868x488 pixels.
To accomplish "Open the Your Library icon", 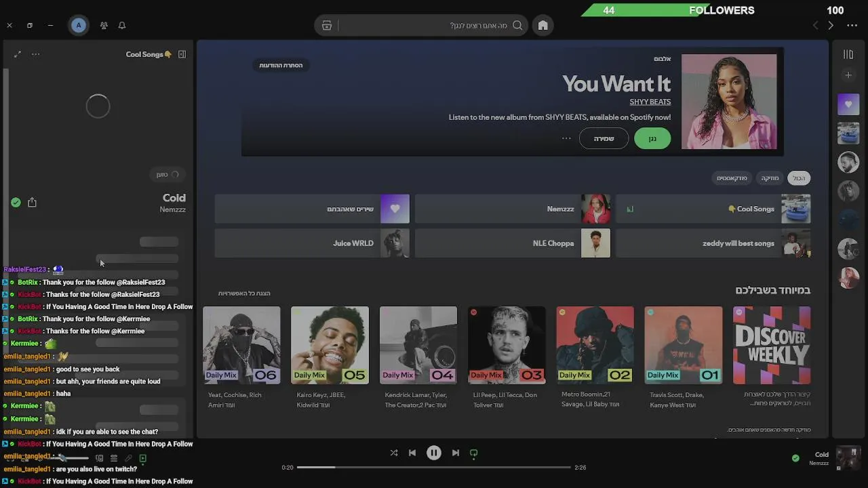I will [848, 54].
